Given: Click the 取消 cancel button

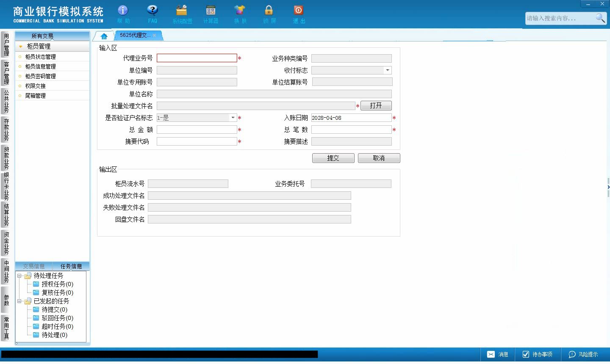Looking at the screenshot, I should click(x=379, y=158).
